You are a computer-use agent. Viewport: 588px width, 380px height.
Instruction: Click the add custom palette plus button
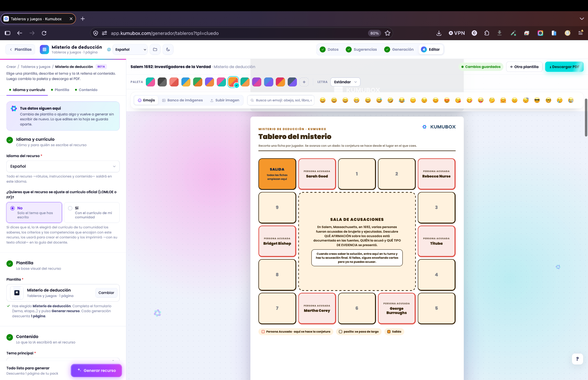(304, 82)
